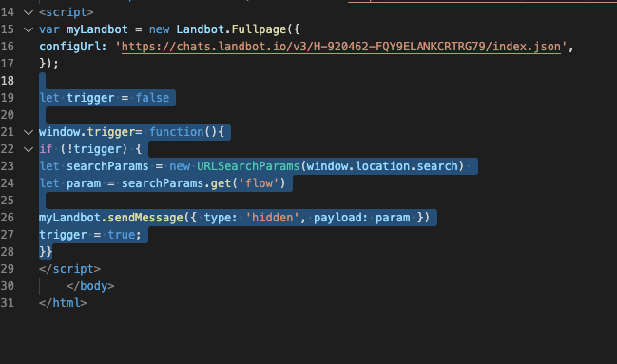Open the chats.landbot.io configUrl link

tap(341, 47)
